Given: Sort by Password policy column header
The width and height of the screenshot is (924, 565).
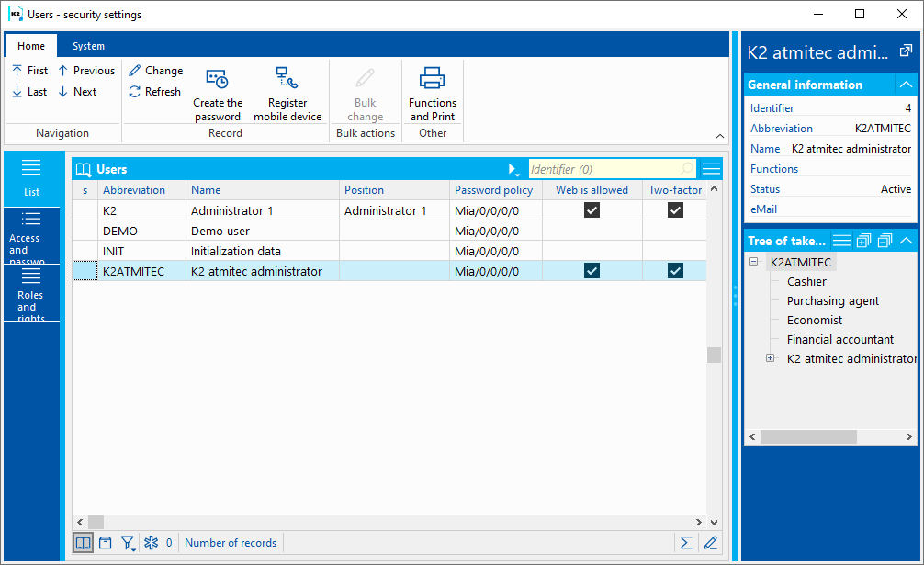Looking at the screenshot, I should 496,190.
